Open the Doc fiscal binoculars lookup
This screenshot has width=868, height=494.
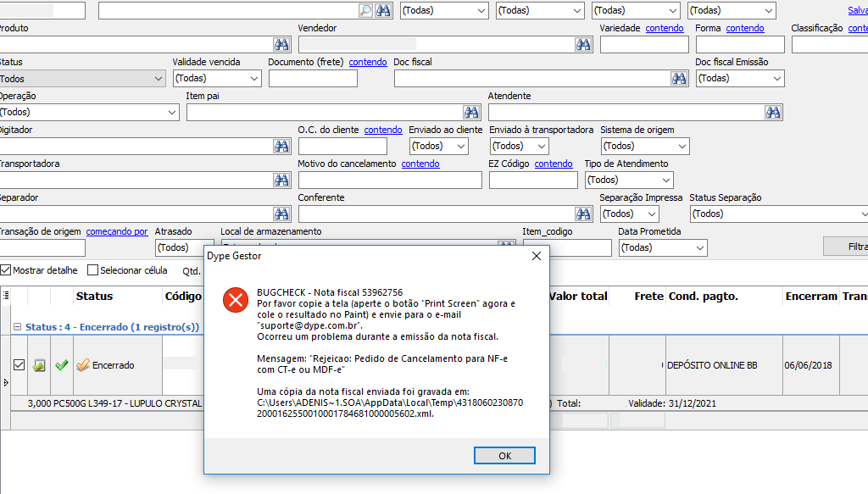679,79
